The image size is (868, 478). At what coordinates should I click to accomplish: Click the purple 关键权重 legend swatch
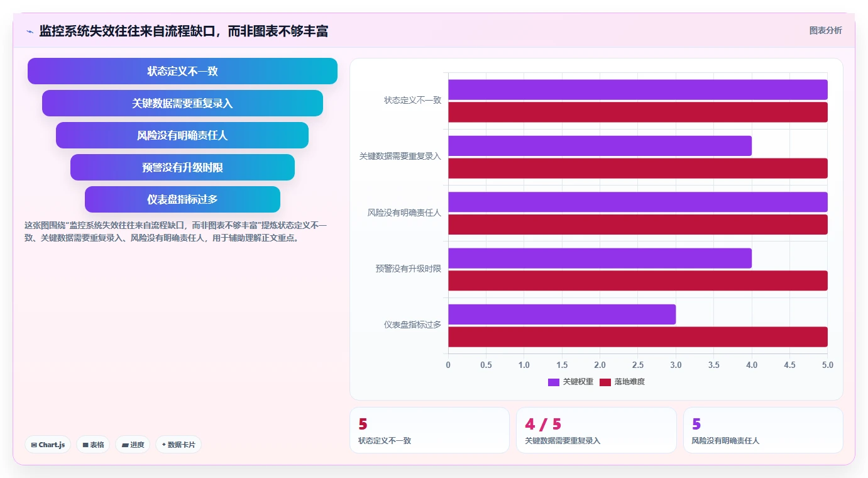(x=554, y=382)
